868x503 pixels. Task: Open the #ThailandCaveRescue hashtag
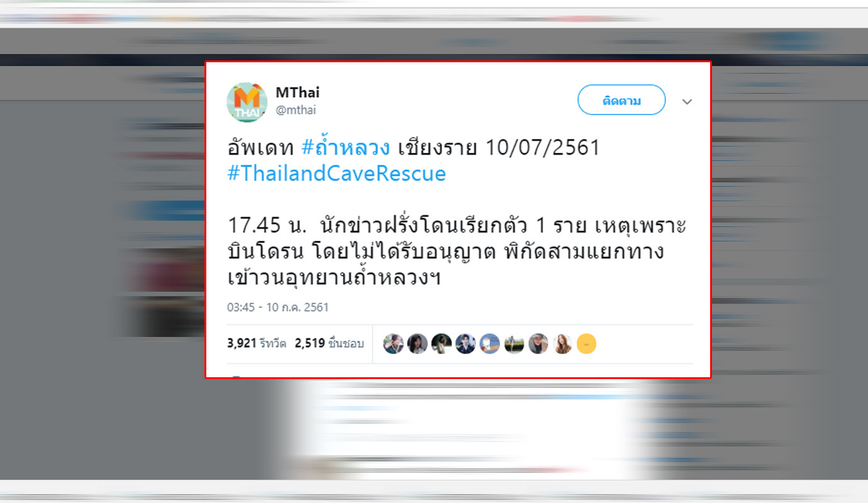[x=337, y=174]
